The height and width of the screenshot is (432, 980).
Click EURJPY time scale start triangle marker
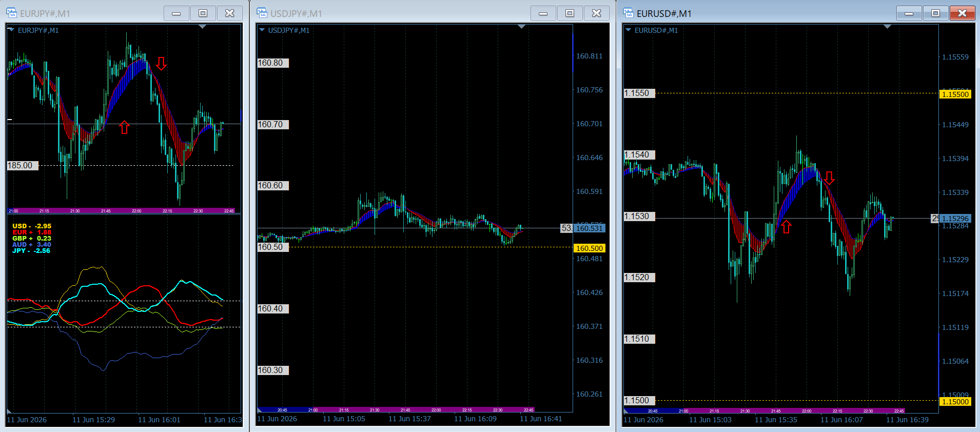click(x=9, y=411)
